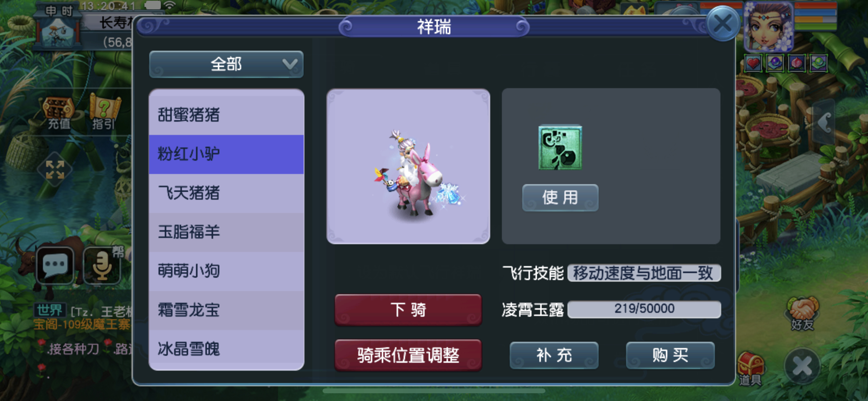Click the red heart buff icon

(x=753, y=63)
